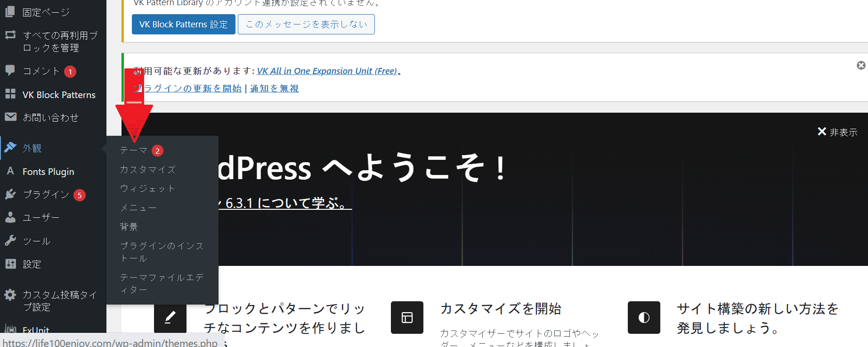
Task: Click the カスタム投稿タイプ設定 gear icon
Action: tap(10, 295)
